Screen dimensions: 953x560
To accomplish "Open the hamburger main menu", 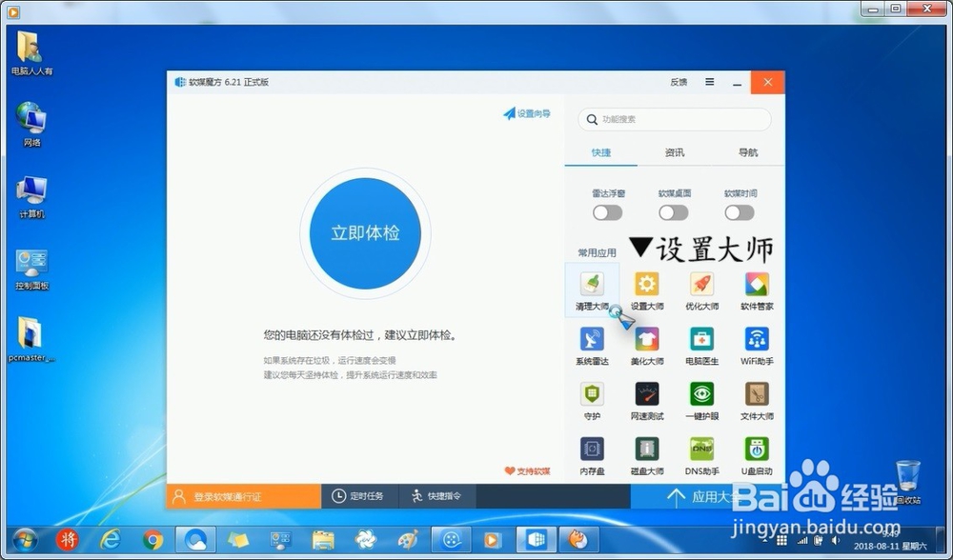I will [x=709, y=82].
